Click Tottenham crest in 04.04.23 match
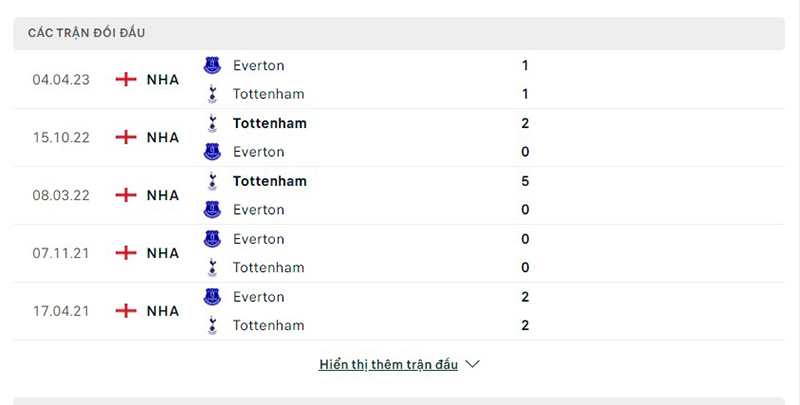Image resolution: width=800 pixels, height=405 pixels. pos(212,94)
